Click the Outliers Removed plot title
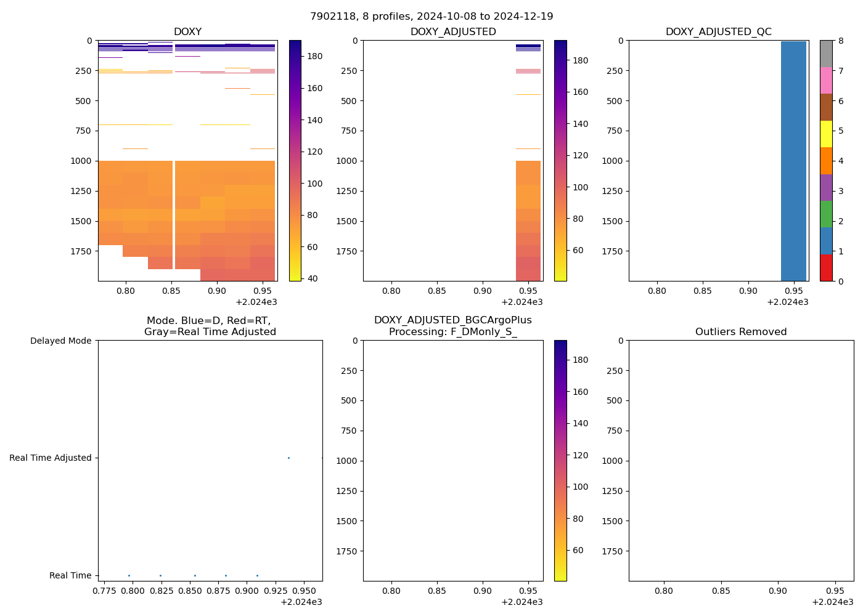Viewport: 863px width, 616px height. (741, 332)
